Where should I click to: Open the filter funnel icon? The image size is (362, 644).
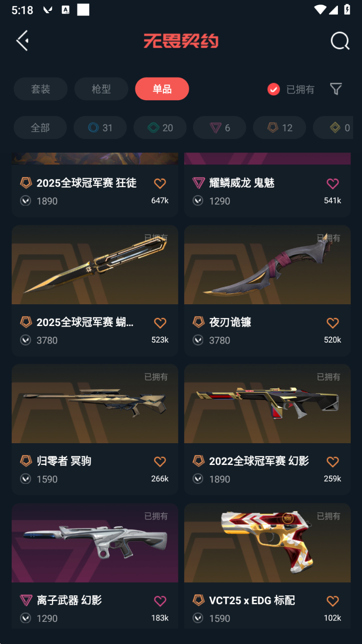336,89
